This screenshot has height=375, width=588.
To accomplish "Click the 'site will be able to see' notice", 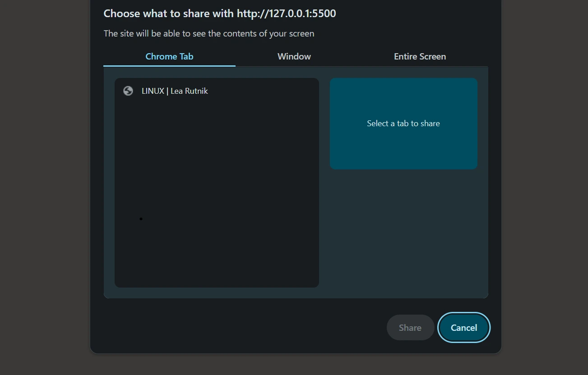I will click(x=208, y=33).
